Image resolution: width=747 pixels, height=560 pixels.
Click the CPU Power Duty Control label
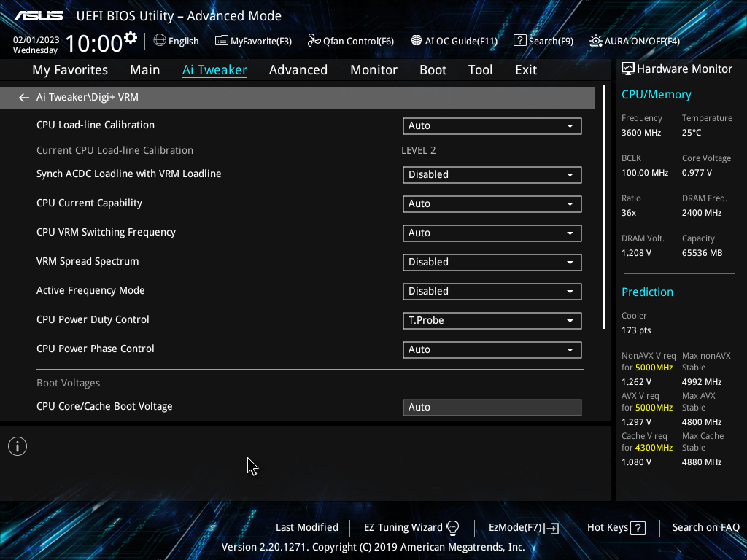93,319
